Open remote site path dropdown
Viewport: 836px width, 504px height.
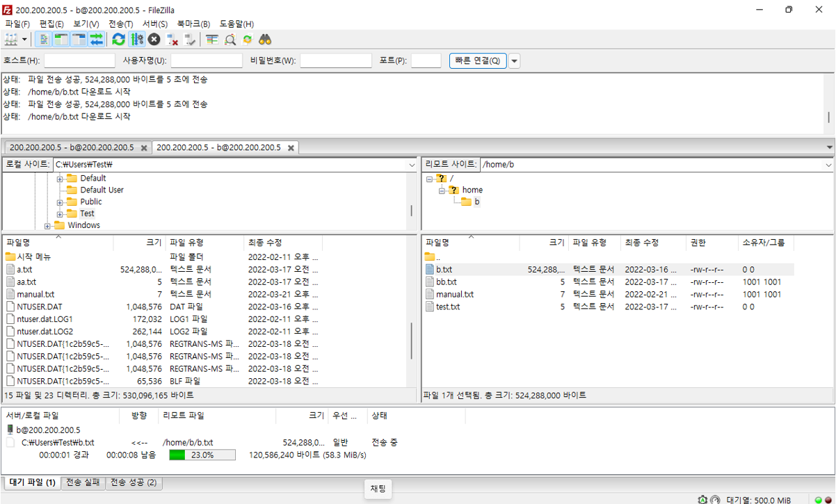[828, 165]
